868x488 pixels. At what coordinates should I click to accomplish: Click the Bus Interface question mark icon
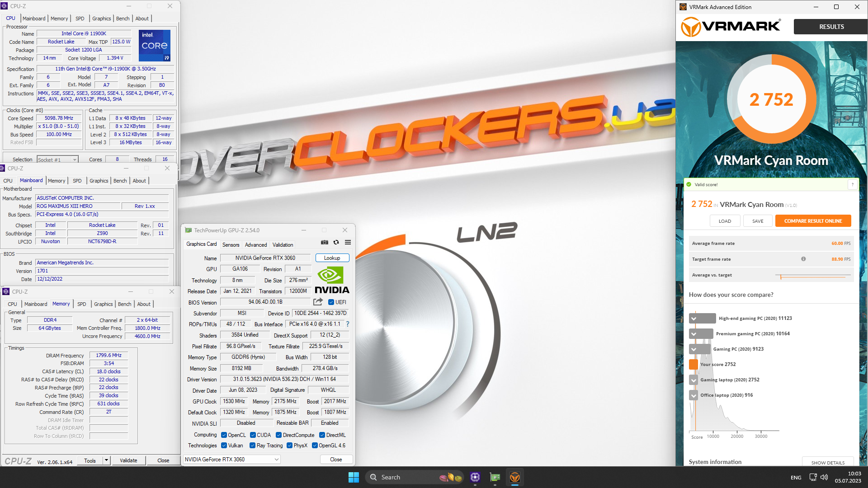pos(348,324)
